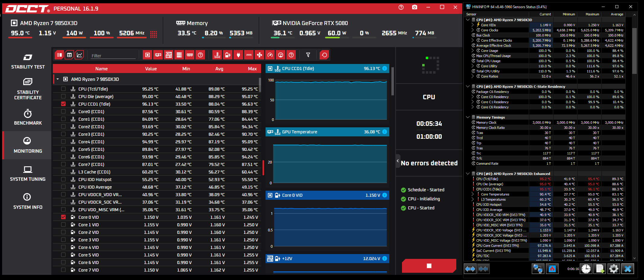Screen dimensions: 644x280
Task: Uncheck the Core 0 VID row checkbox
Action: click(63, 217)
